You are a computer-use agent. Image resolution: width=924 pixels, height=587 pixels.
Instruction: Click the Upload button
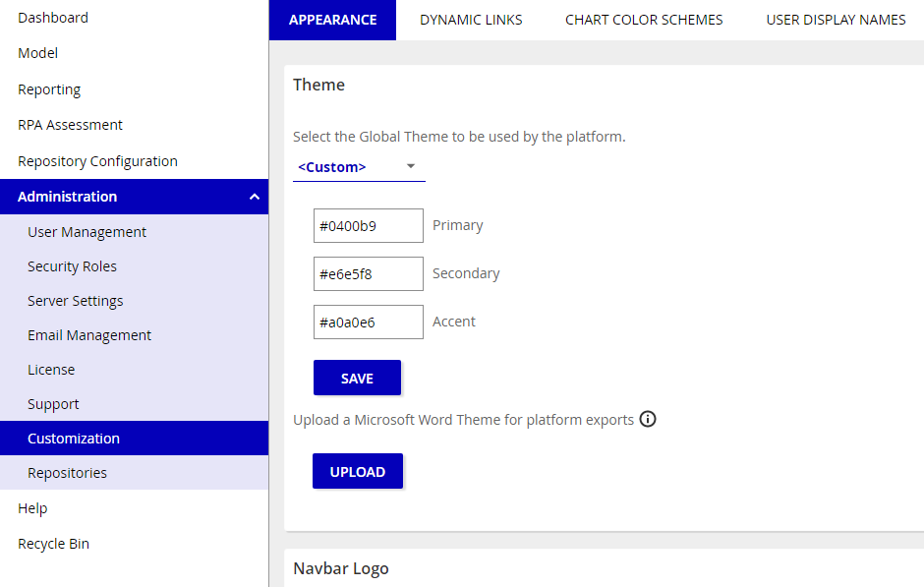point(358,472)
